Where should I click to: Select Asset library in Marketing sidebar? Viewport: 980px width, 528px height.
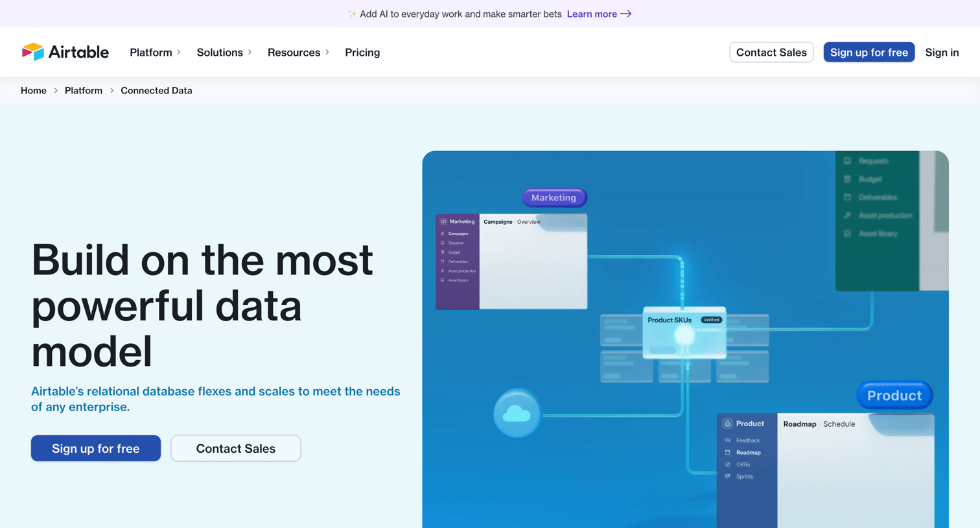(458, 281)
